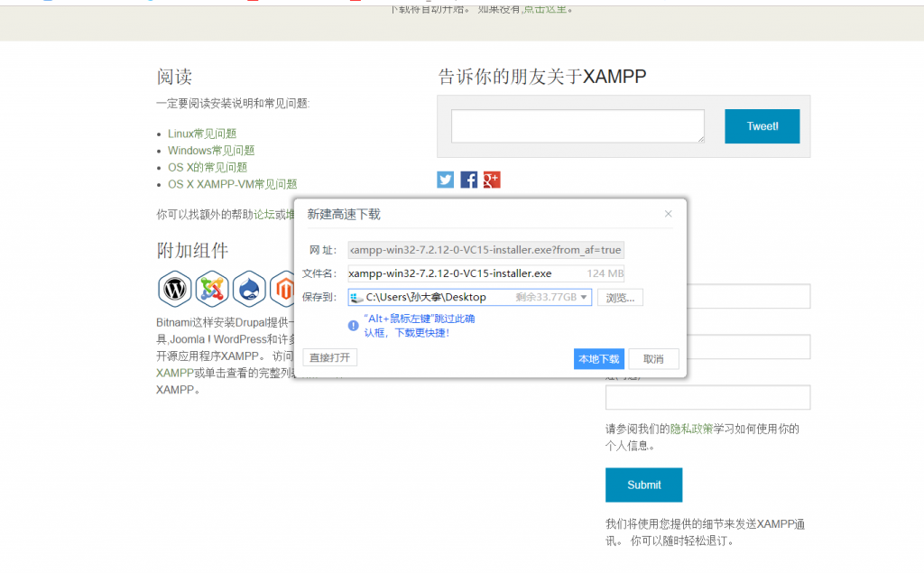Click the Tweet! button
Image resolution: width=924 pixels, height=573 pixels.
(x=762, y=126)
